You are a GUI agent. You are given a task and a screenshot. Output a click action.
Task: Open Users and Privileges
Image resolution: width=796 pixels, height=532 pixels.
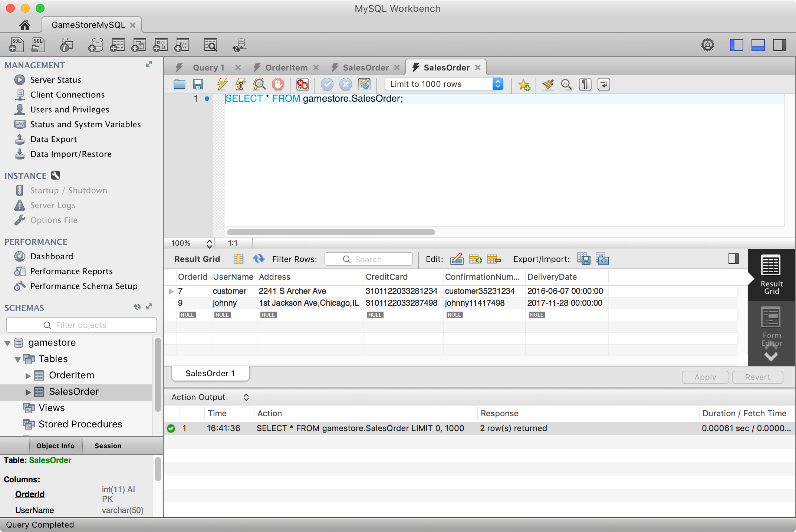point(70,109)
